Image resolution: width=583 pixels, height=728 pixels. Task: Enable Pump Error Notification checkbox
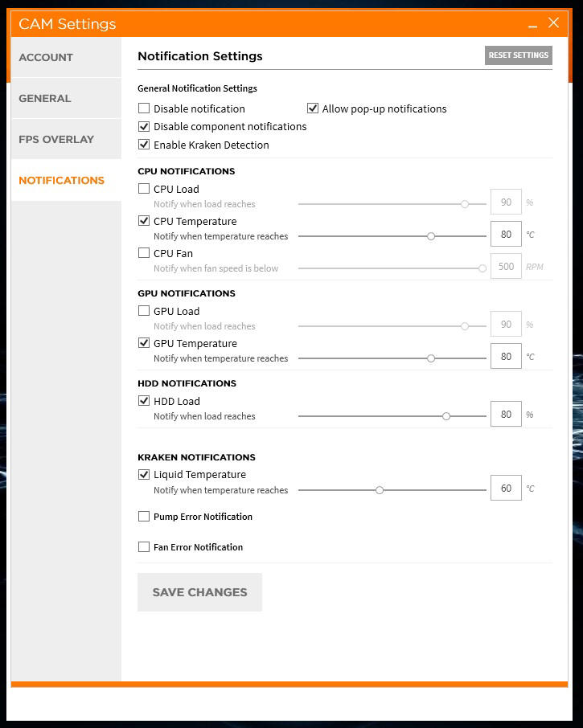(144, 517)
